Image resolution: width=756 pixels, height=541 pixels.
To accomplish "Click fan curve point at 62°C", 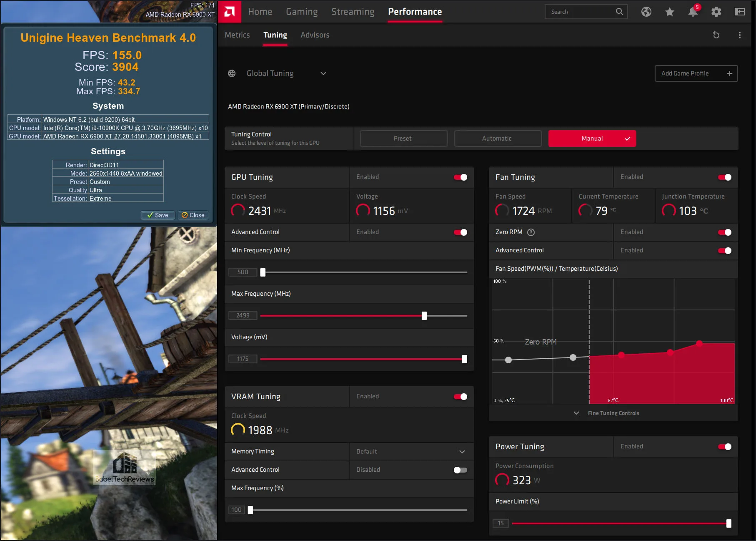I will point(621,355).
